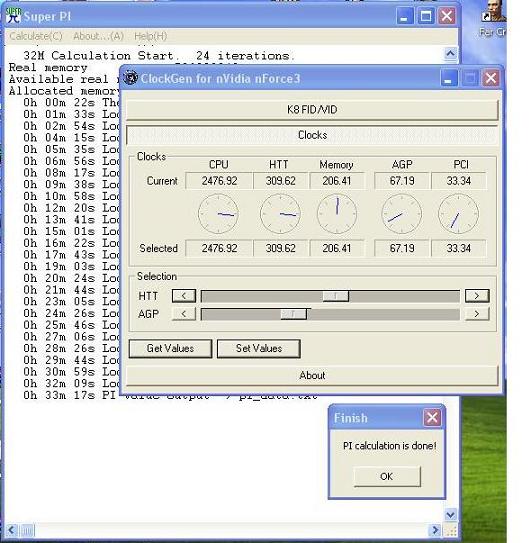Screen dimensions: 531x543
Task: Click the Super PI title bar icon
Action: (x=14, y=16)
